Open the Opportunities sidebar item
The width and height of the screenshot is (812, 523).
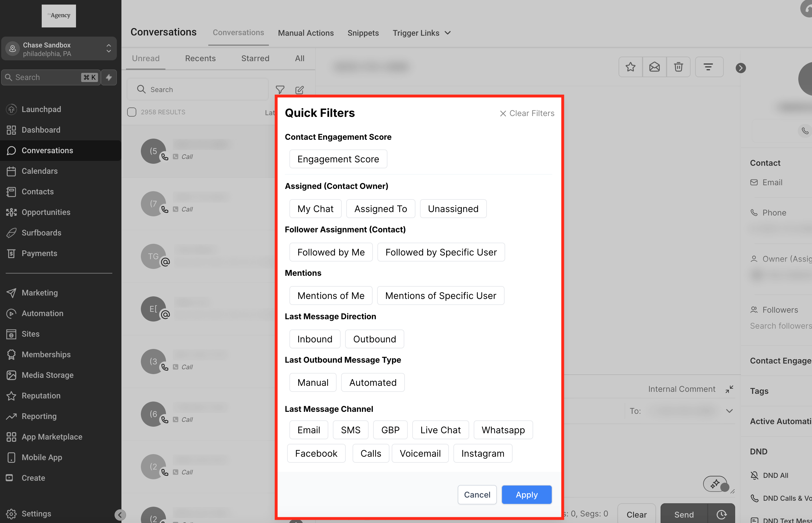[46, 212]
